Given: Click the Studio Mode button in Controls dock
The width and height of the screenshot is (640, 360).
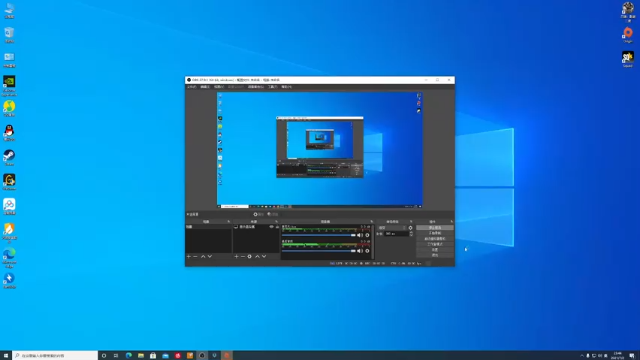Looking at the screenshot, I should pyautogui.click(x=435, y=244).
